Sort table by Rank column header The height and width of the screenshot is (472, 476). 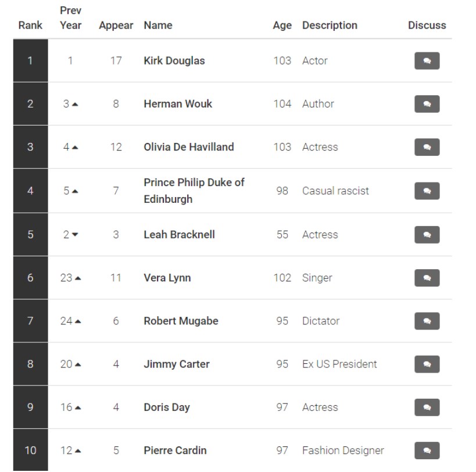tap(30, 25)
